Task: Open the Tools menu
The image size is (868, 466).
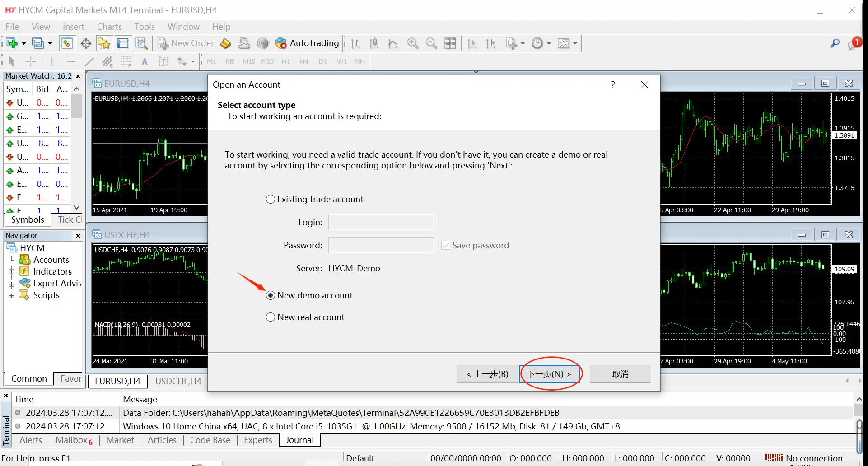Action: [145, 27]
